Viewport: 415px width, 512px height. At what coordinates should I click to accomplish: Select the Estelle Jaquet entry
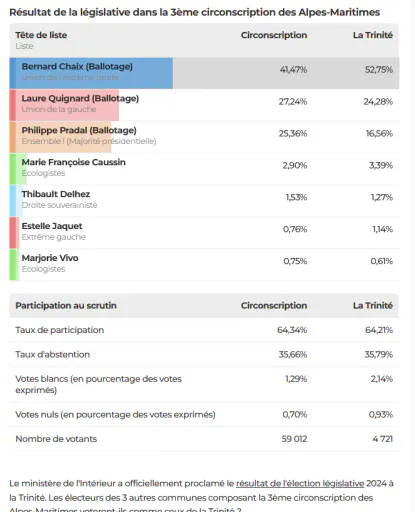(204, 233)
